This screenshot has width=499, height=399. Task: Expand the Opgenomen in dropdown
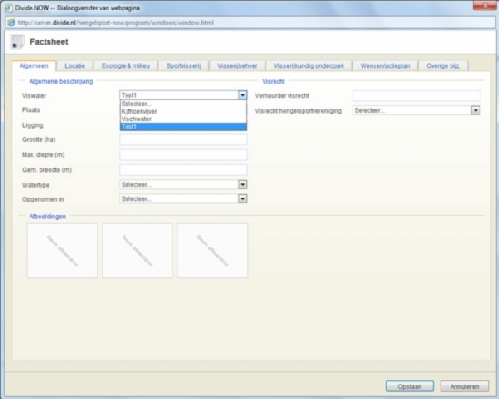[x=242, y=199]
